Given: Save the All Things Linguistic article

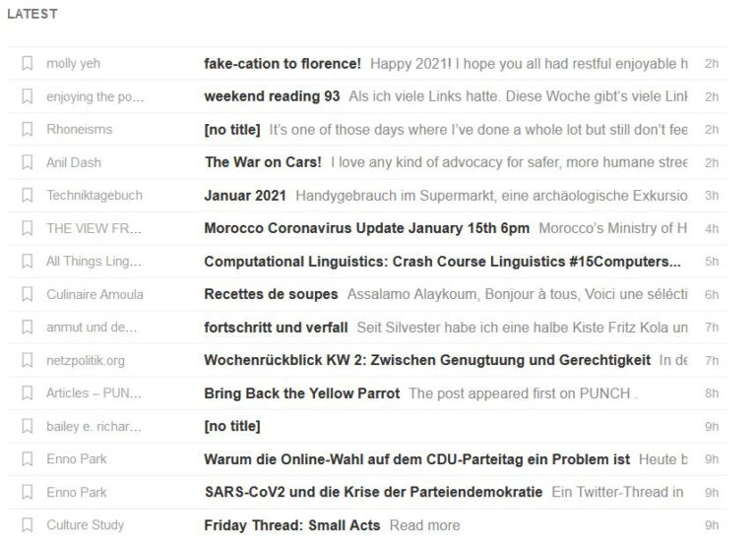Looking at the screenshot, I should 28,261.
